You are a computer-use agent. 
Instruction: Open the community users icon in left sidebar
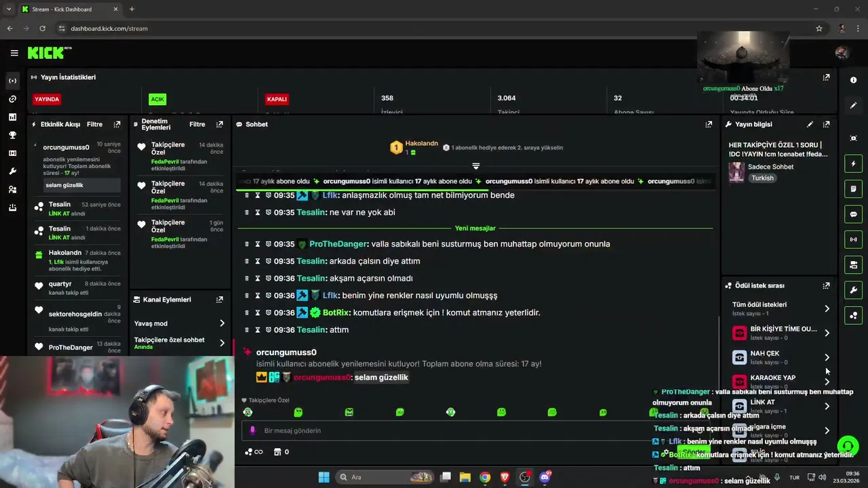coord(12,190)
